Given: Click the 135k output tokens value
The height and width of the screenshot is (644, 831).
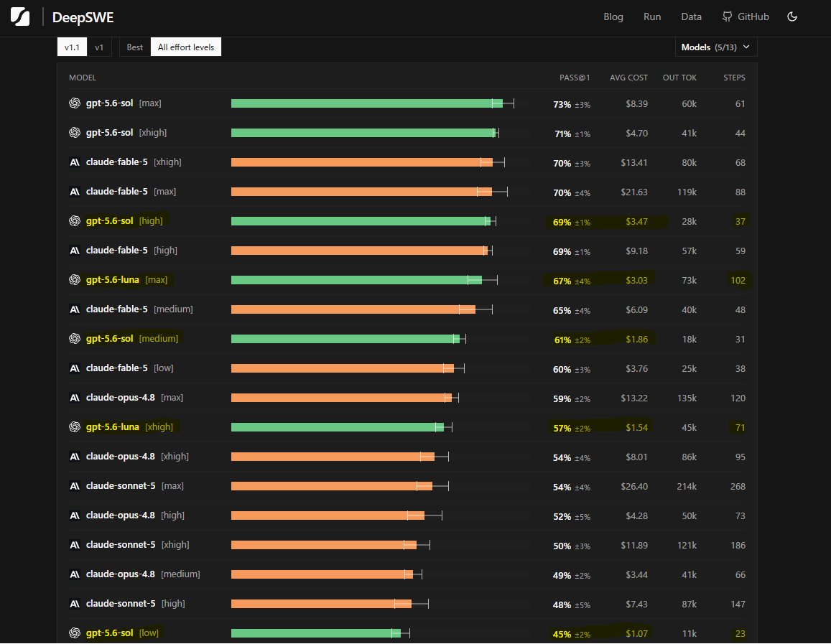Looking at the screenshot, I should point(687,398).
